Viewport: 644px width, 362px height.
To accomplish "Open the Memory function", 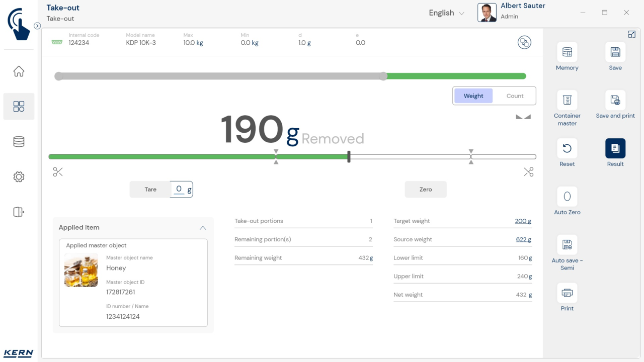I will click(x=567, y=52).
